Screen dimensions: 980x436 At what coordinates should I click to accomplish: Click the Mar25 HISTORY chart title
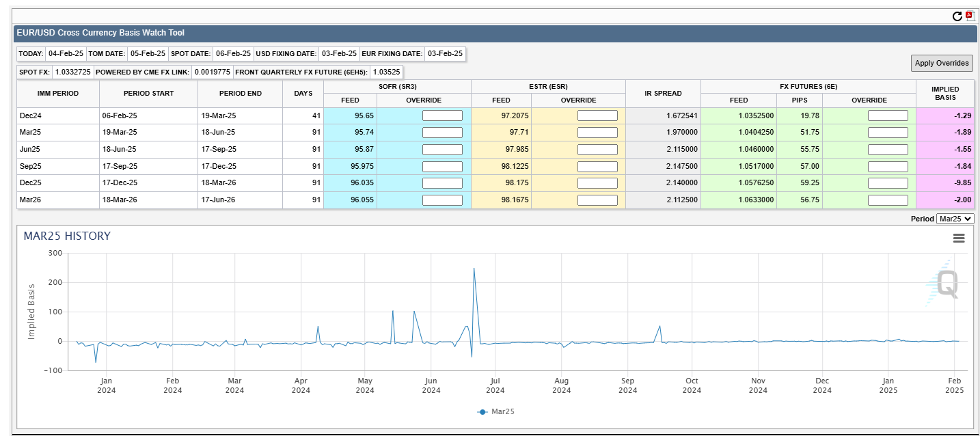click(x=67, y=236)
